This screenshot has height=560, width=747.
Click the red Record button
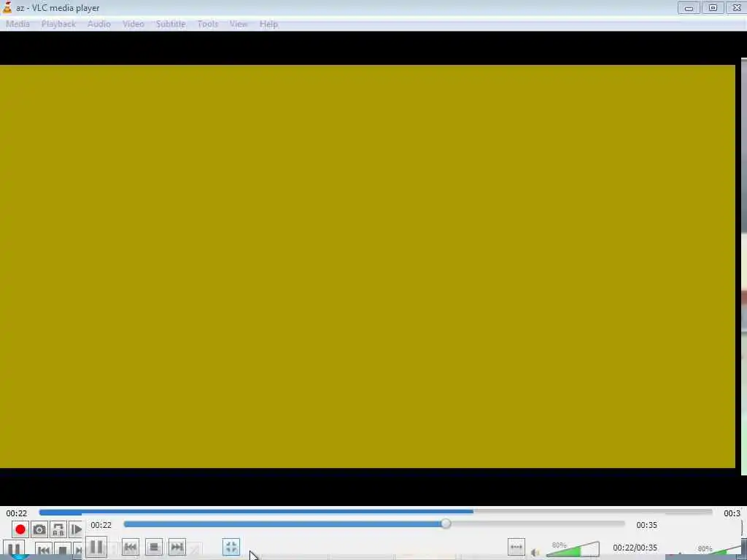click(20, 529)
